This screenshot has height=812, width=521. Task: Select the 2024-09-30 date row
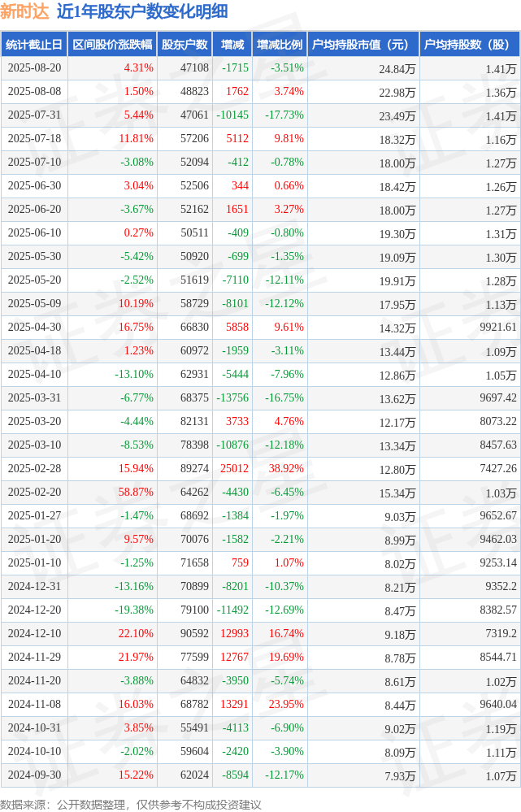tap(260, 775)
